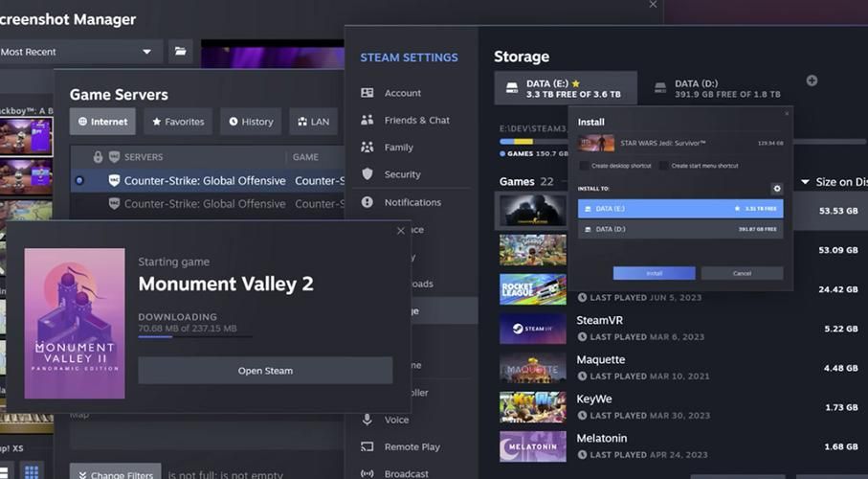This screenshot has width=868, height=479.
Task: Add a new storage drive with plus icon
Action: point(812,81)
